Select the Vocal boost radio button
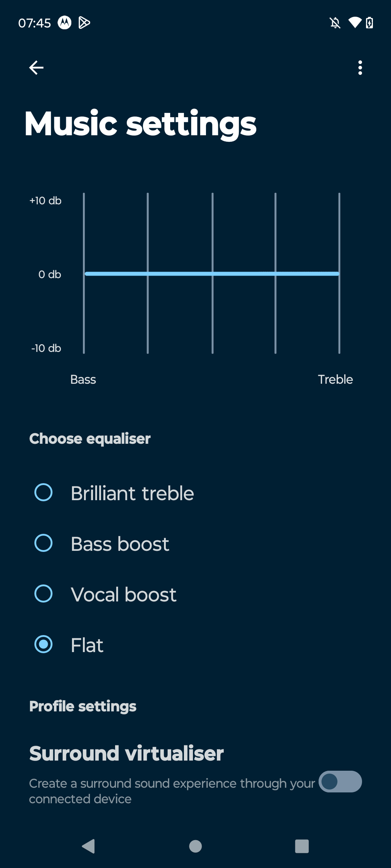This screenshot has height=868, width=391. [x=43, y=593]
